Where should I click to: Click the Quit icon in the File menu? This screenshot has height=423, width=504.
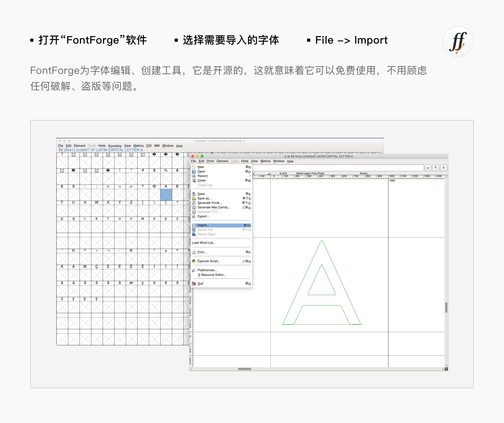194,283
